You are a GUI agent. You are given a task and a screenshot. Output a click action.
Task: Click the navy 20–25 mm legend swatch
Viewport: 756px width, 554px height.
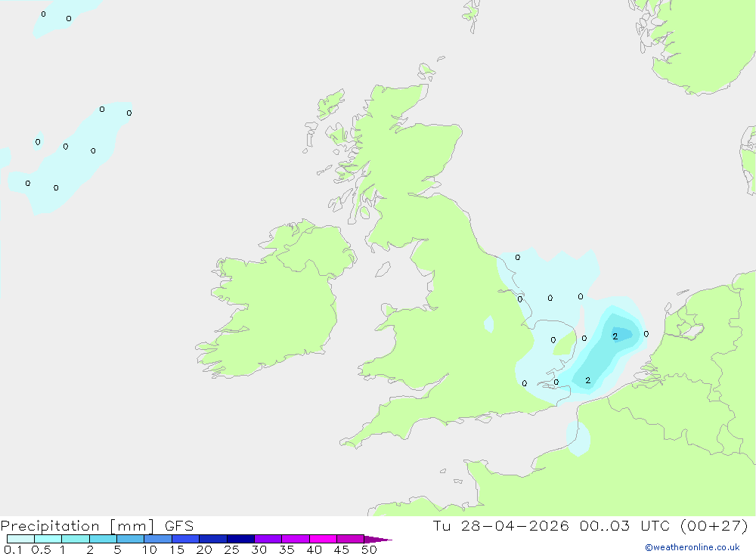click(240, 539)
